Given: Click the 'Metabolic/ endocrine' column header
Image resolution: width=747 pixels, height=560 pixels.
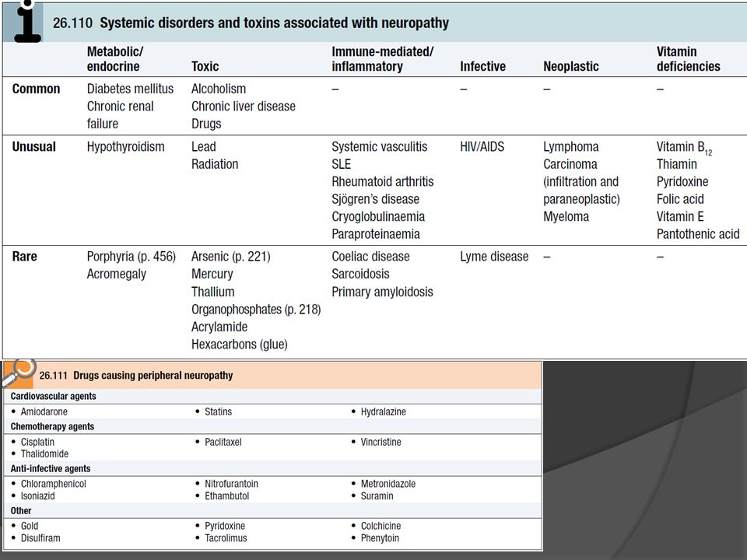Looking at the screenshot, I should (x=115, y=59).
